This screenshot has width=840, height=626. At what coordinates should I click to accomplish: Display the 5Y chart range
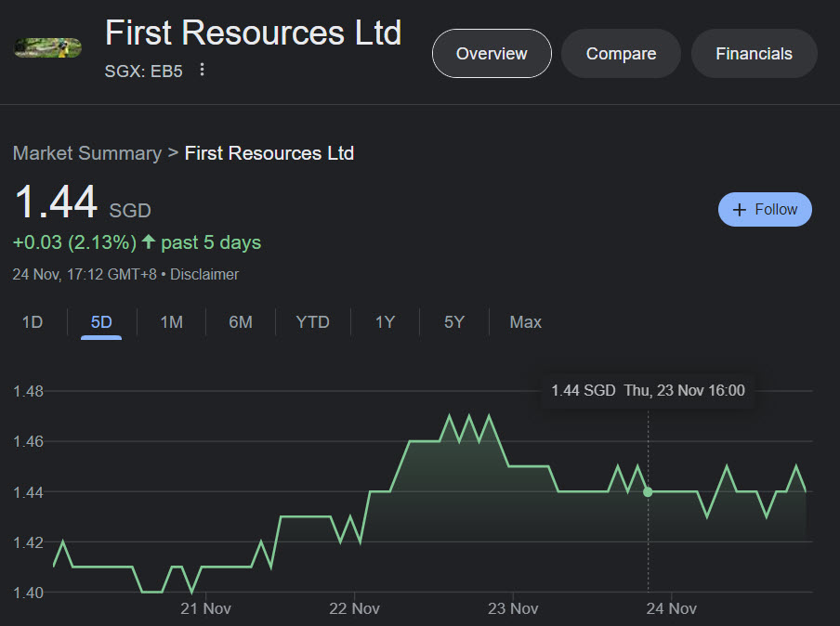pos(453,322)
